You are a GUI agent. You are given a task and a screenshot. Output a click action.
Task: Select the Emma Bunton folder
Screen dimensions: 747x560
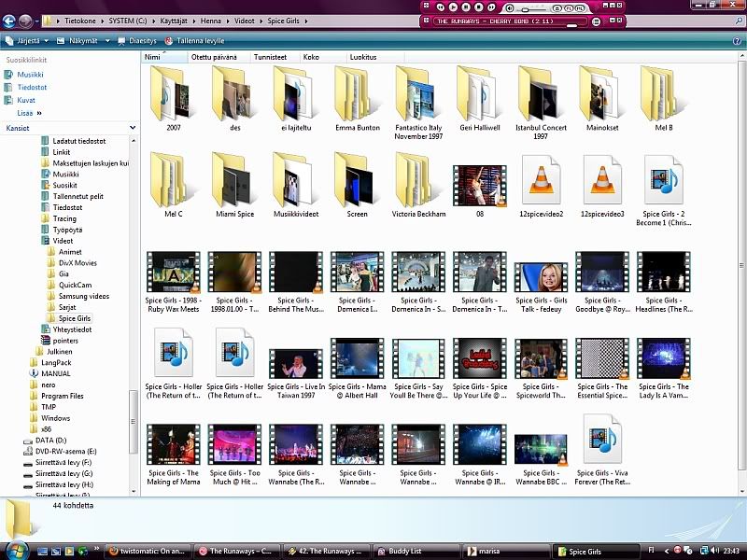tap(358, 99)
